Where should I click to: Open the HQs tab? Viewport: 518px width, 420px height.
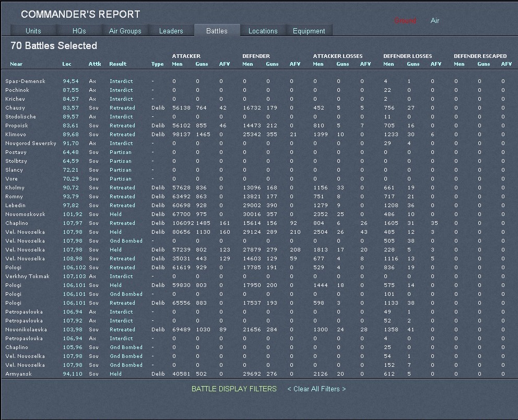pos(79,31)
